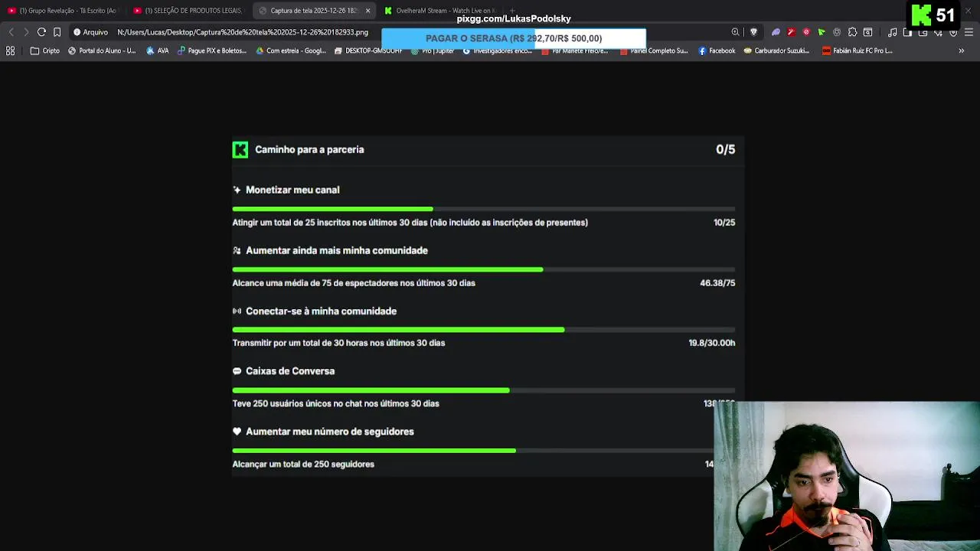Click Transmitir por um total de 30 horas text
Image resolution: width=980 pixels, height=551 pixels.
pos(338,344)
